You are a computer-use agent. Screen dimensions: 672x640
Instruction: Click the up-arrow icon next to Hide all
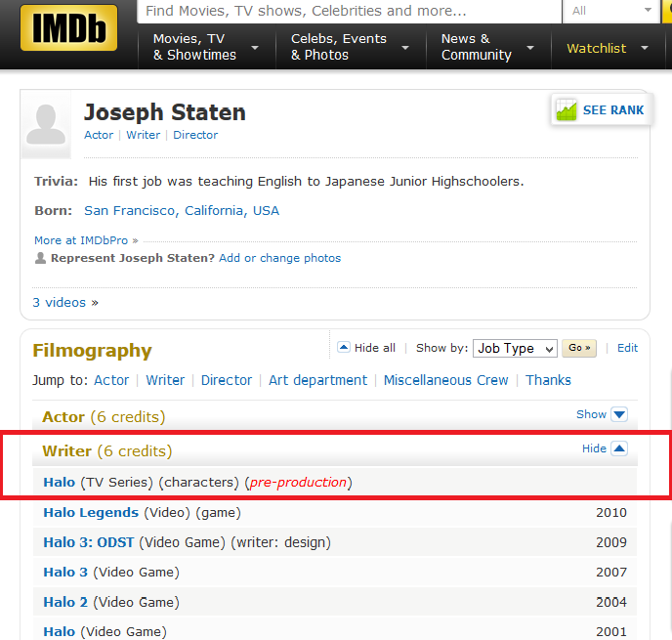click(344, 347)
